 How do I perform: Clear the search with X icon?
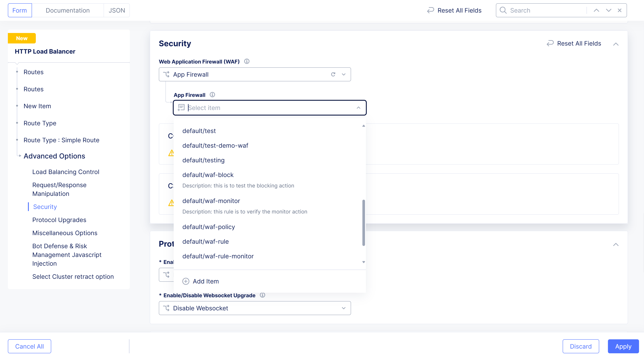pyautogui.click(x=620, y=10)
